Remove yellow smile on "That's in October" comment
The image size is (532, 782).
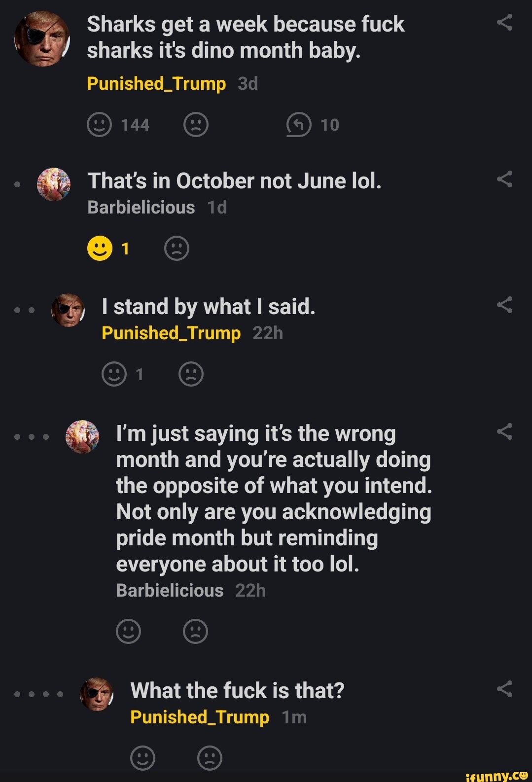[x=100, y=249]
